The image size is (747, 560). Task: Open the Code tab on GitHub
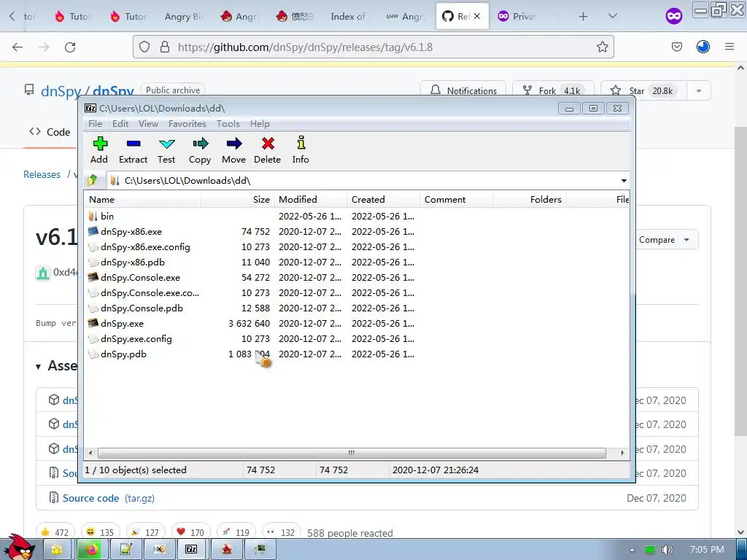point(50,132)
